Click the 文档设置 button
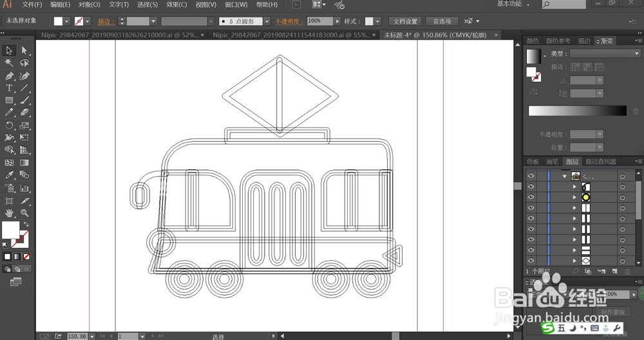This screenshot has height=340, width=644. click(x=405, y=21)
